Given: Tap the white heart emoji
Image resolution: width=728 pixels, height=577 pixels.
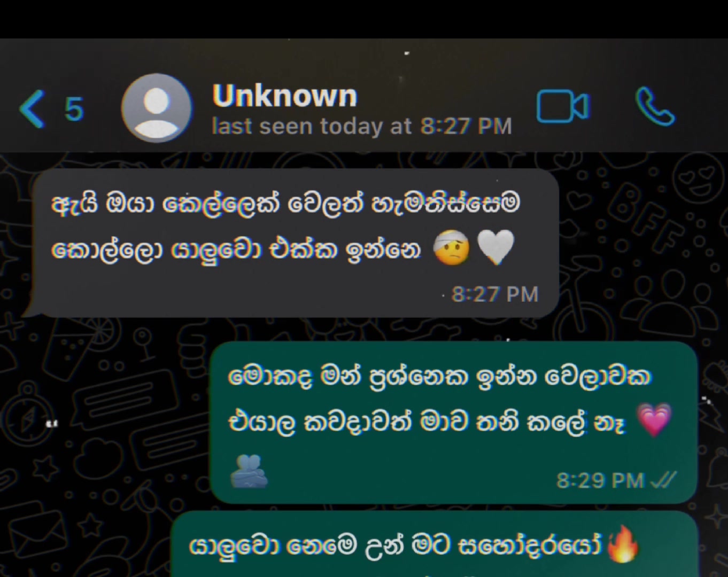Looking at the screenshot, I should (495, 247).
